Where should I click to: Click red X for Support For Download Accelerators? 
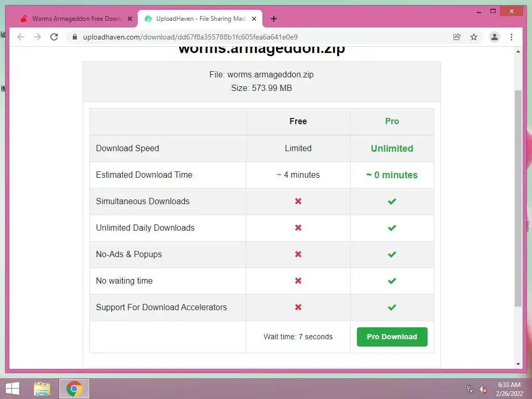(298, 307)
